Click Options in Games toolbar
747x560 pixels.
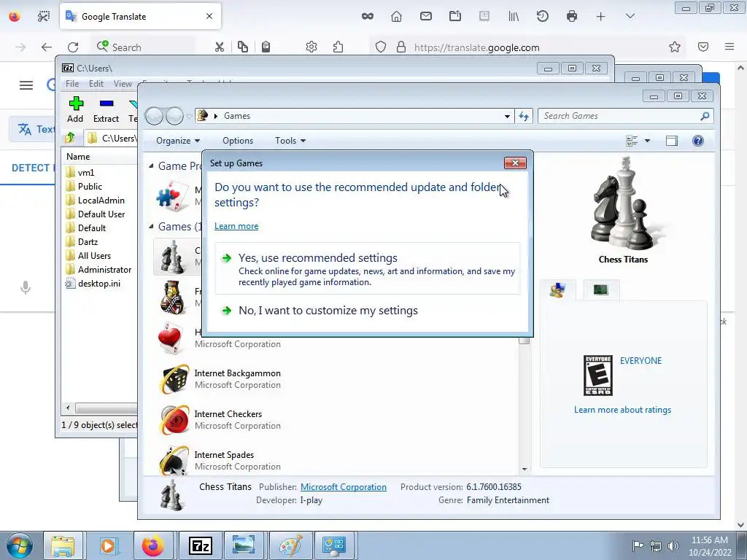click(238, 141)
